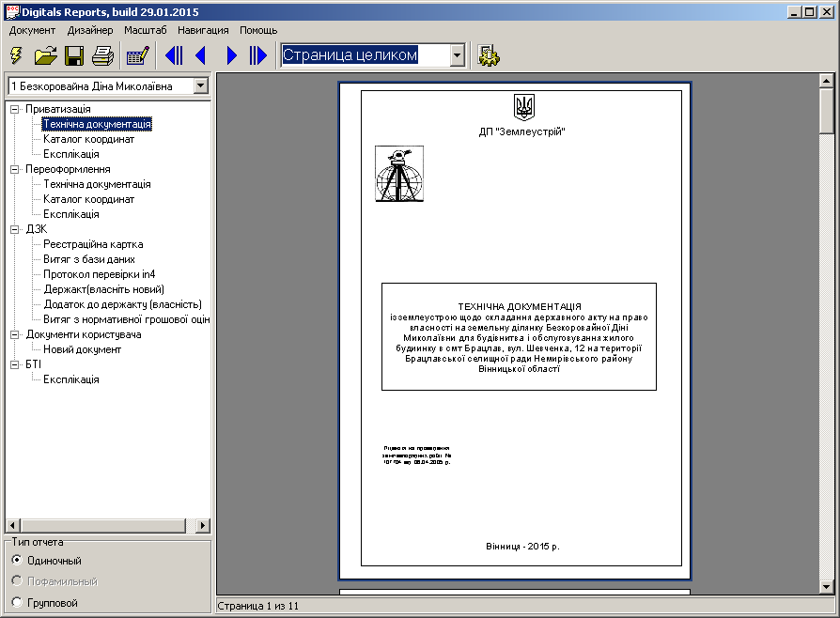This screenshot has width=840, height=618.
Task: Select the Групповой report type
Action: pyautogui.click(x=17, y=602)
